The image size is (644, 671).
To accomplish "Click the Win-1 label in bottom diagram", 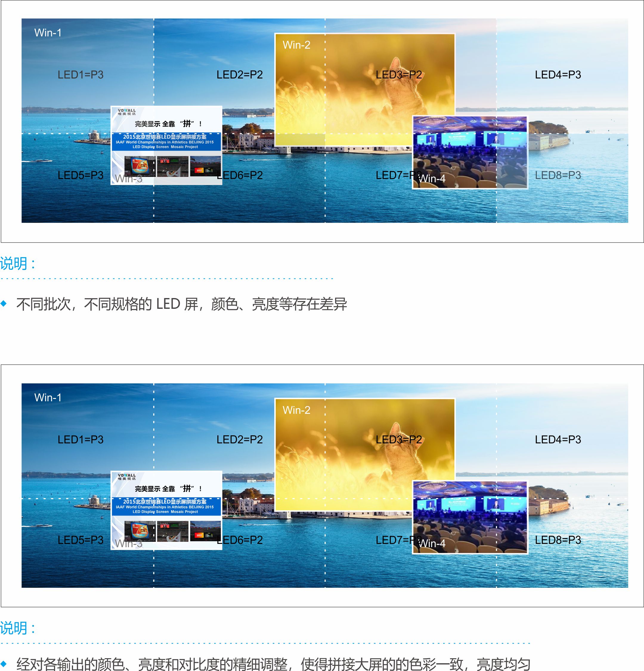I will pos(48,397).
